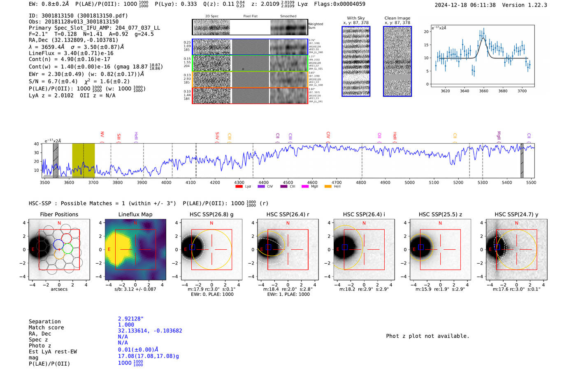This screenshot has width=576, height=392.
Task: Click the F=2.1" T=0.128 N=1.41 line
Action: pos(91,34)
